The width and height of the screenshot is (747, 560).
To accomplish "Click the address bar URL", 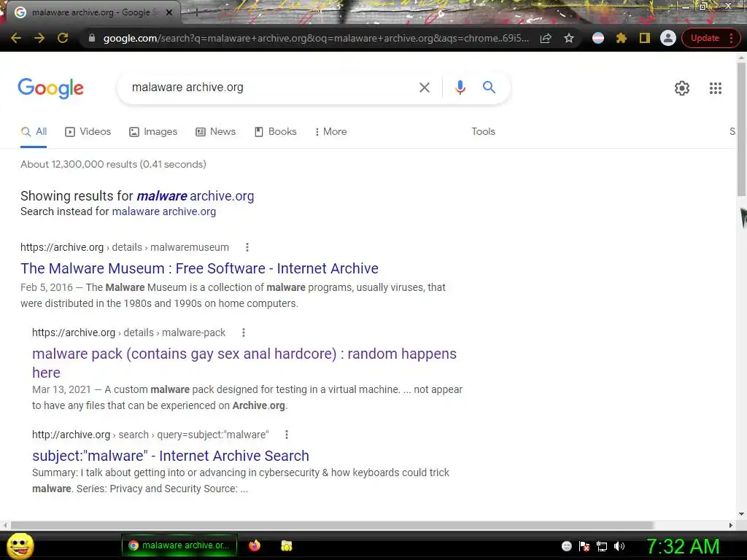I will pos(317,38).
